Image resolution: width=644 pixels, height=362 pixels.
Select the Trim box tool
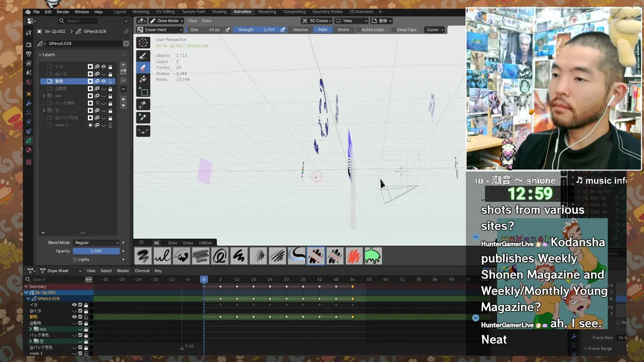[143, 91]
